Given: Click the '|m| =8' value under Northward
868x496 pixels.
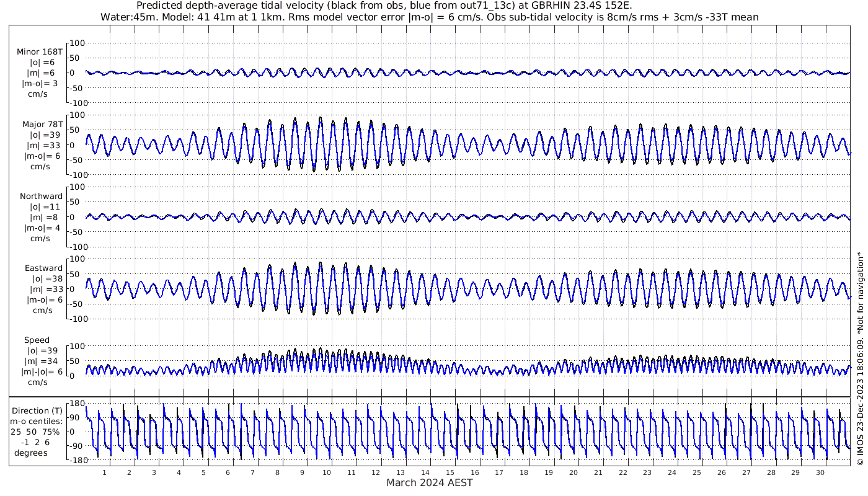Looking at the screenshot, I should [x=45, y=218].
